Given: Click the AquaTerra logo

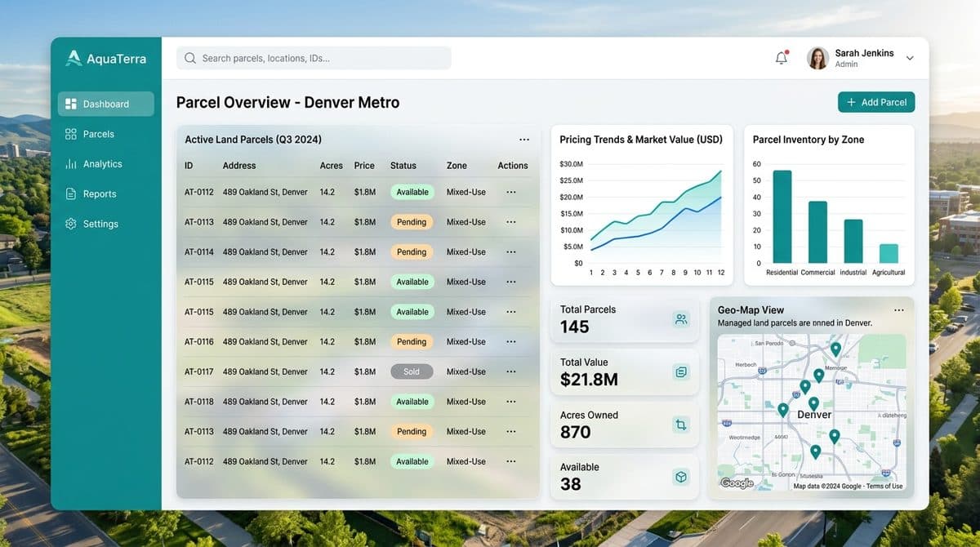Looking at the screenshot, I should [106, 58].
